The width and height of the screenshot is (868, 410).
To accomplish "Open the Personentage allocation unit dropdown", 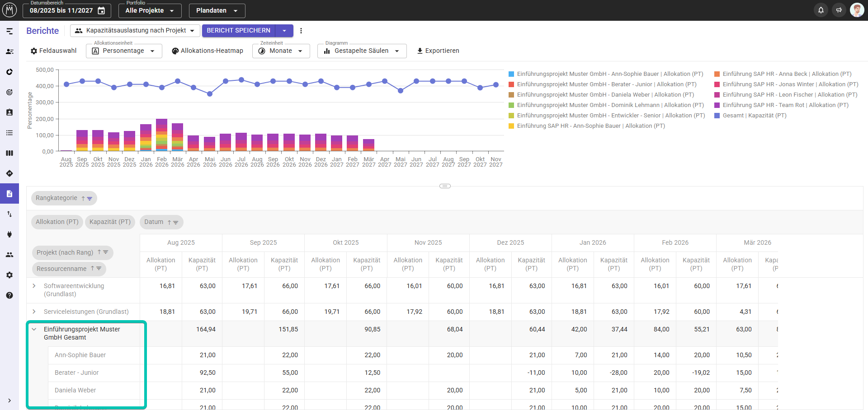I will (x=124, y=51).
